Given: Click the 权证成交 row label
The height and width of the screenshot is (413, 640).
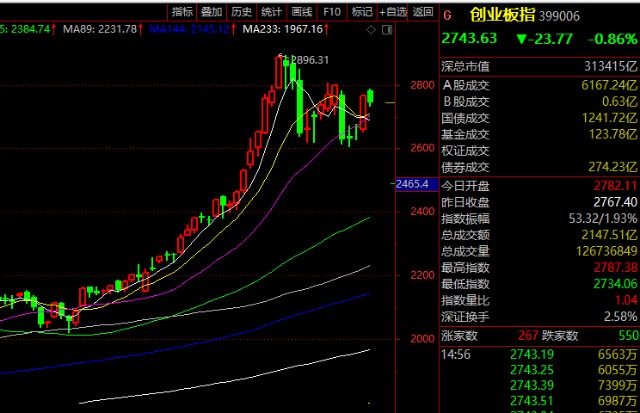Looking at the screenshot, I should (x=465, y=151).
